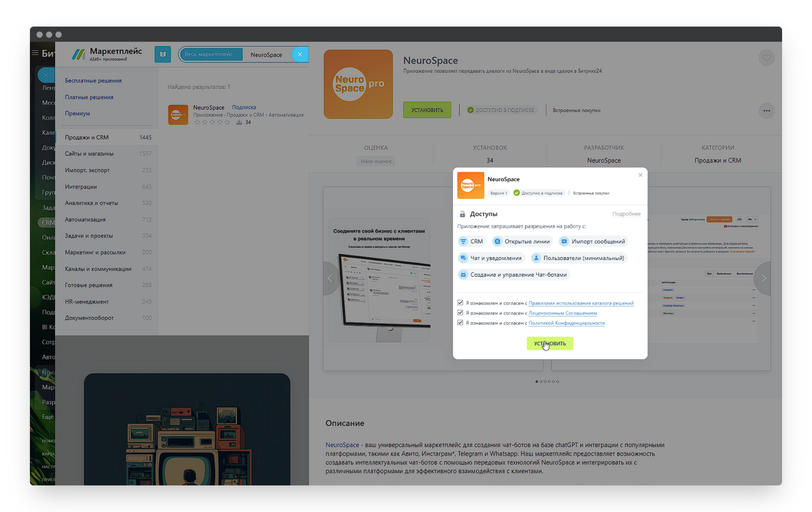Toggle the Политикой Конфиденциальности agreement checkbox

tap(460, 323)
